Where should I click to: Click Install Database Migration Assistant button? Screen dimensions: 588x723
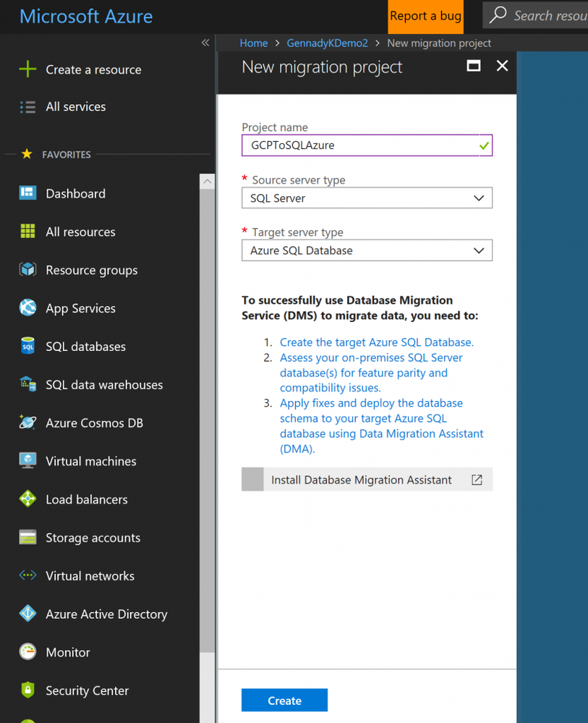point(367,480)
